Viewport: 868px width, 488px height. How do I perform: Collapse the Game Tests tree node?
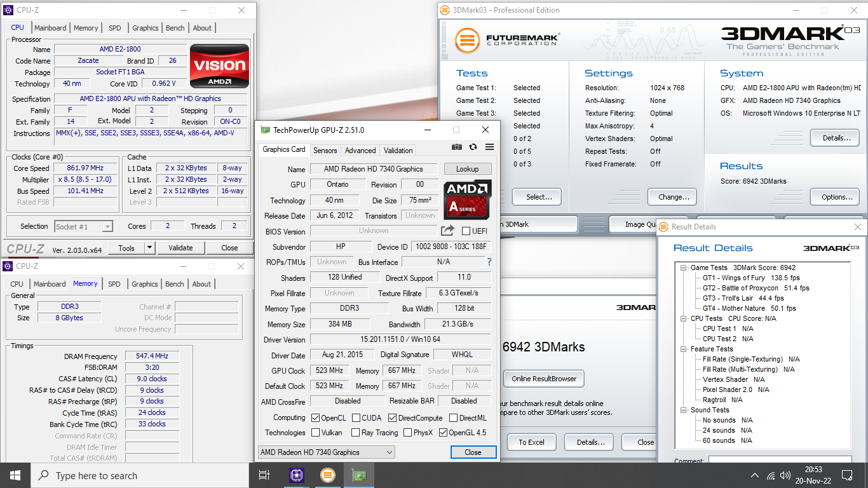coord(684,268)
